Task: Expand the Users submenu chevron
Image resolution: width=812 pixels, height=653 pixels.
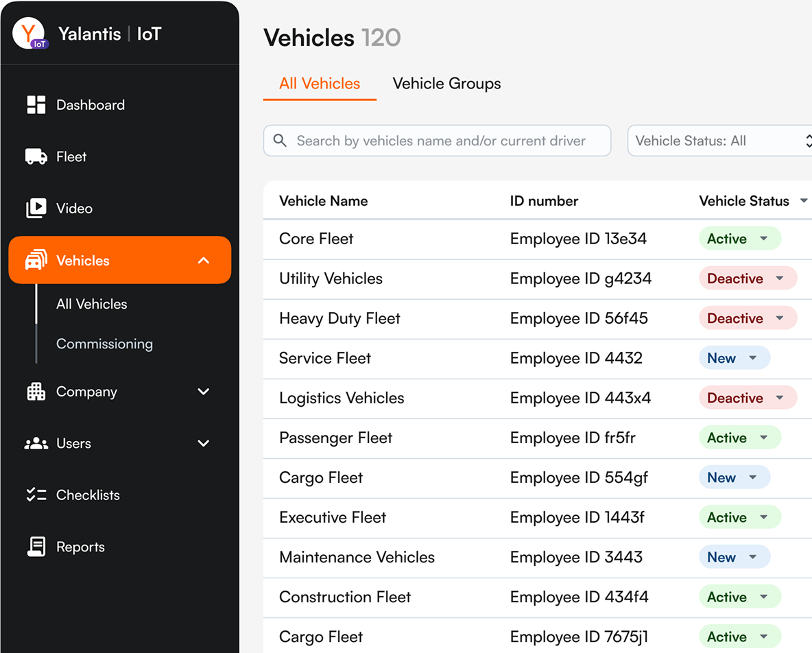Action: tap(203, 444)
